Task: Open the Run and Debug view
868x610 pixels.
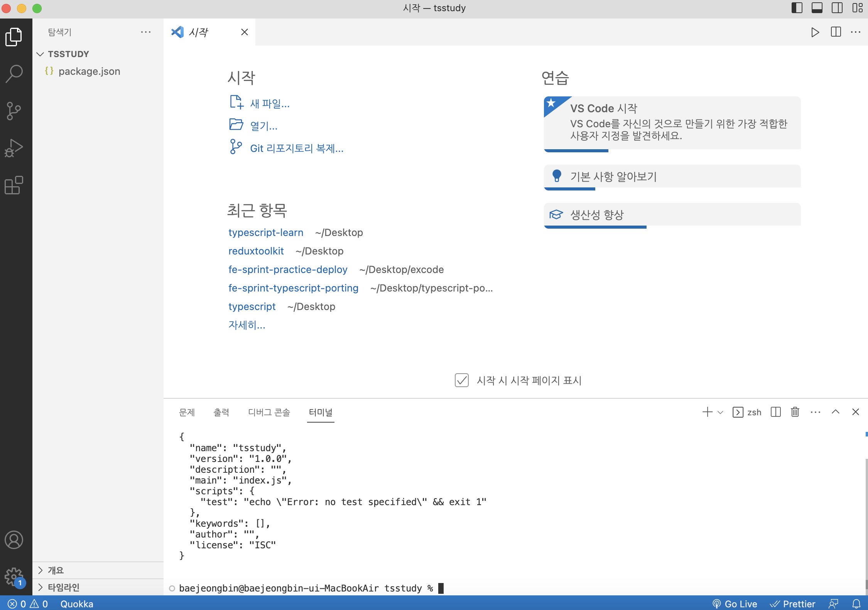Action: click(x=14, y=148)
